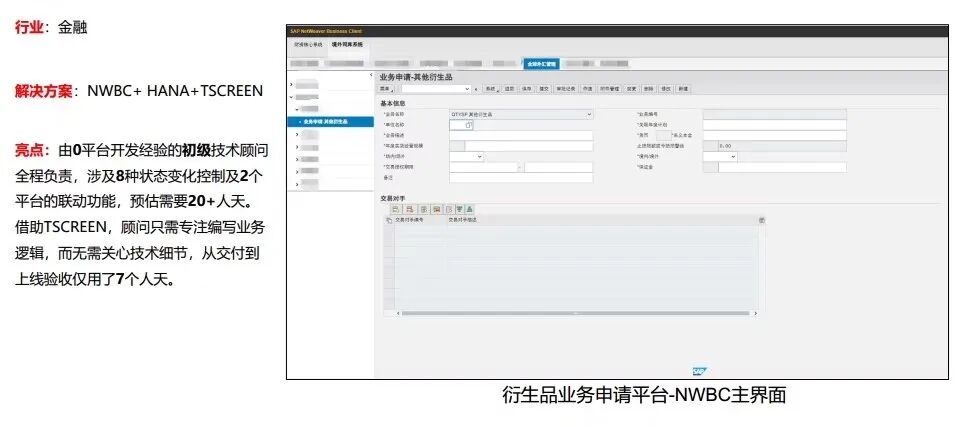Screen dimensions: 962x427
Task: Click the 保存 toolbar button
Action: click(x=526, y=89)
